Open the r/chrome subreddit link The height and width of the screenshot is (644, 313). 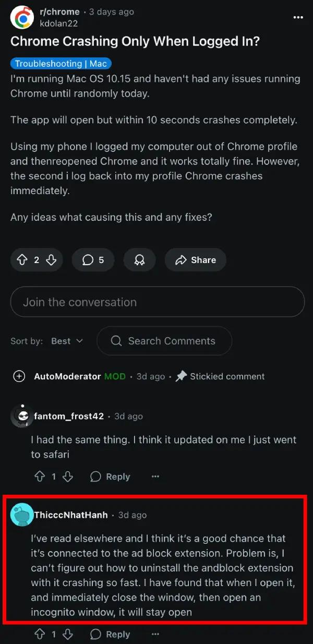[59, 11]
